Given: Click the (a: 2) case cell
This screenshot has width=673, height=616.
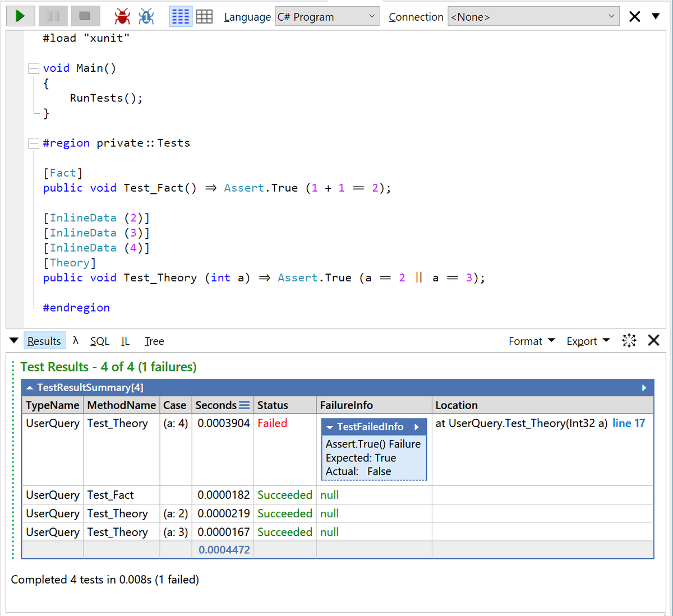Looking at the screenshot, I should pyautogui.click(x=176, y=513).
